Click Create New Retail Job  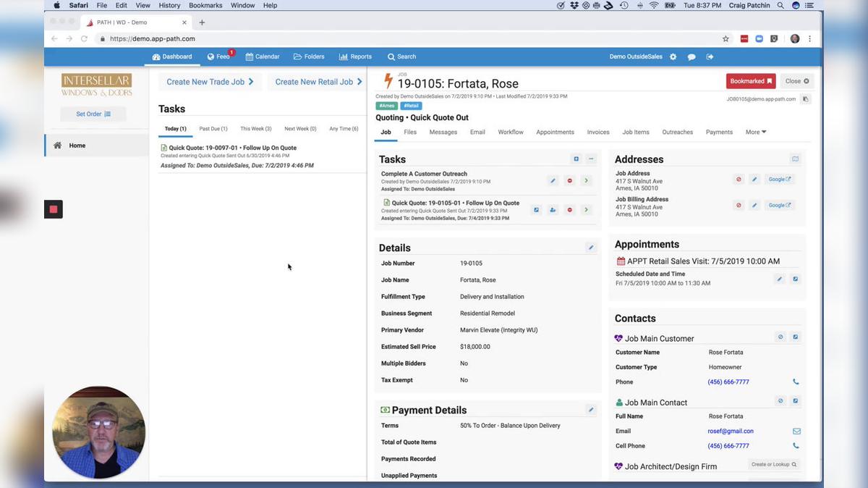318,82
